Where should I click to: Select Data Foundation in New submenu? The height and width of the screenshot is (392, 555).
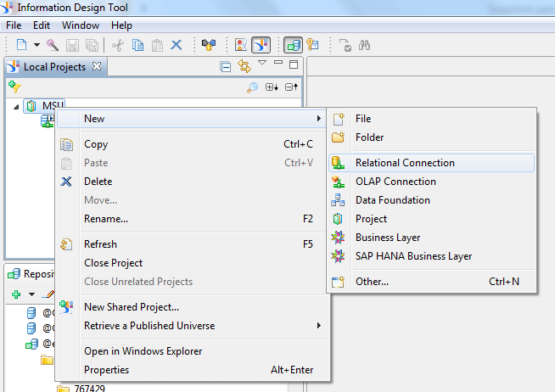[431, 200]
